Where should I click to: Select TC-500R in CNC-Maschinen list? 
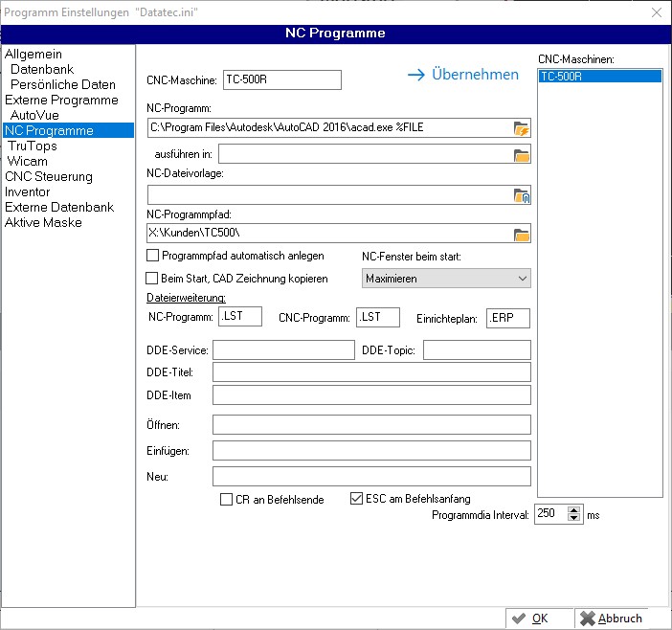(599, 77)
